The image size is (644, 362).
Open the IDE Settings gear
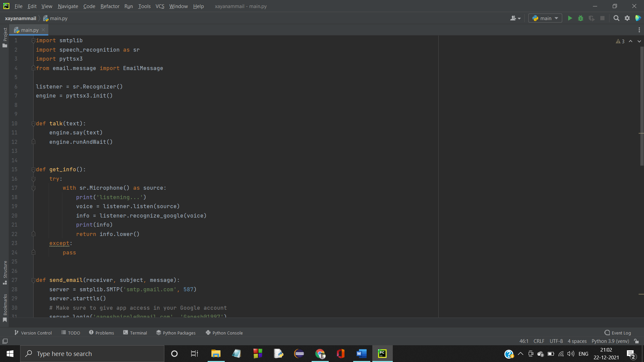coord(627,18)
